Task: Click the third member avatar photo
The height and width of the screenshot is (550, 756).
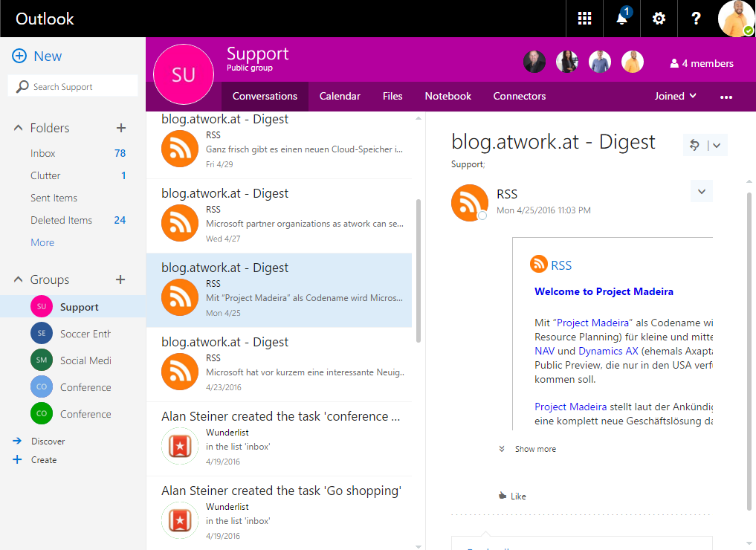Action: click(600, 62)
